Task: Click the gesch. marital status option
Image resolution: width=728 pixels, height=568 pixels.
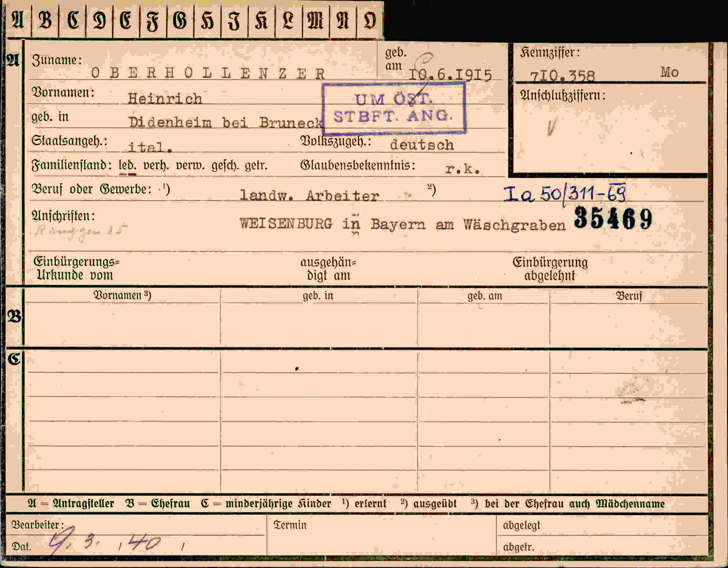Action: pos(225,166)
